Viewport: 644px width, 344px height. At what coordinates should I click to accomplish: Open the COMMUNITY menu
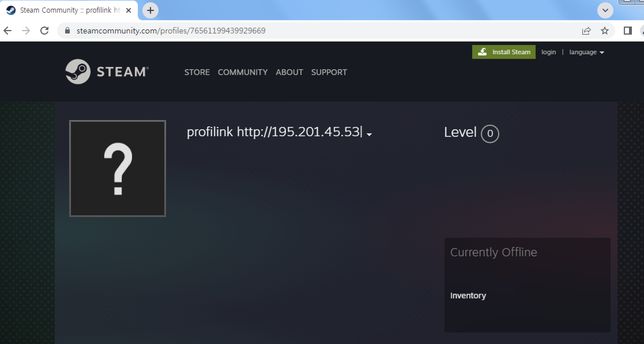coord(242,72)
